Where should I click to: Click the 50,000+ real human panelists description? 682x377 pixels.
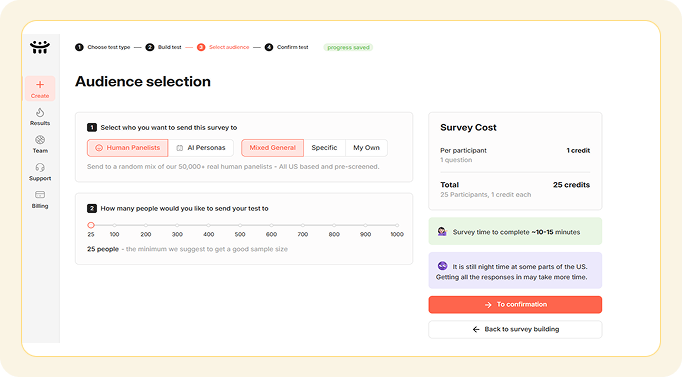click(x=233, y=167)
